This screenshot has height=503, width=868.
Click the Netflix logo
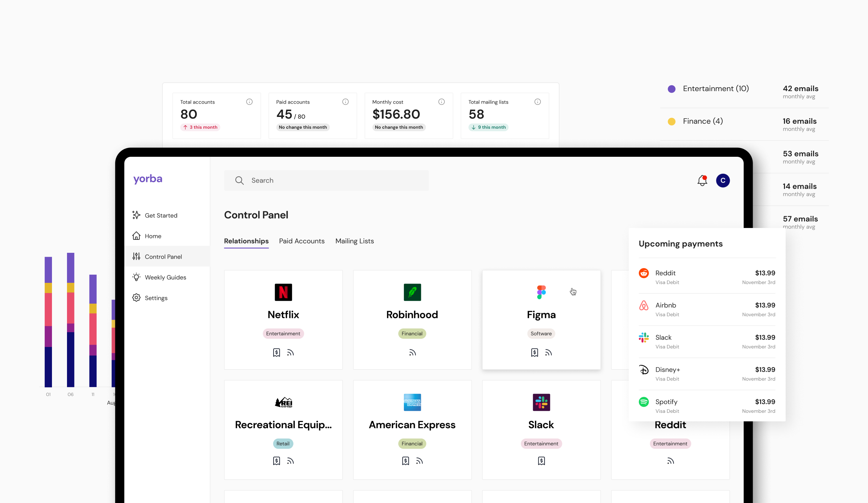283,292
